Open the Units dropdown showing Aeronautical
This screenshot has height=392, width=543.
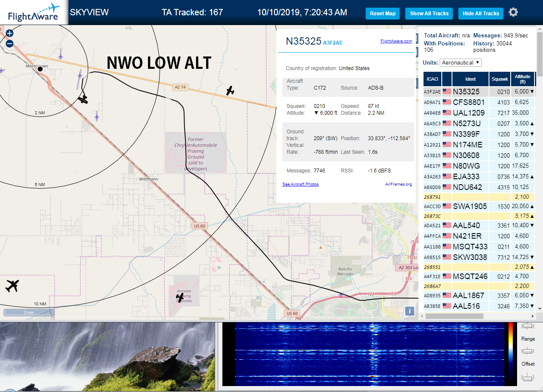click(461, 62)
